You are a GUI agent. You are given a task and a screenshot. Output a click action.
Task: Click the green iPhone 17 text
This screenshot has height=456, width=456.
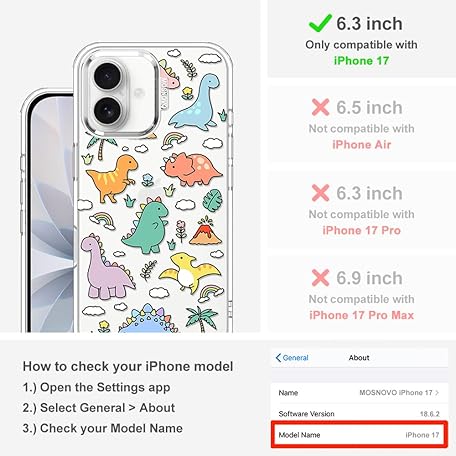(361, 61)
